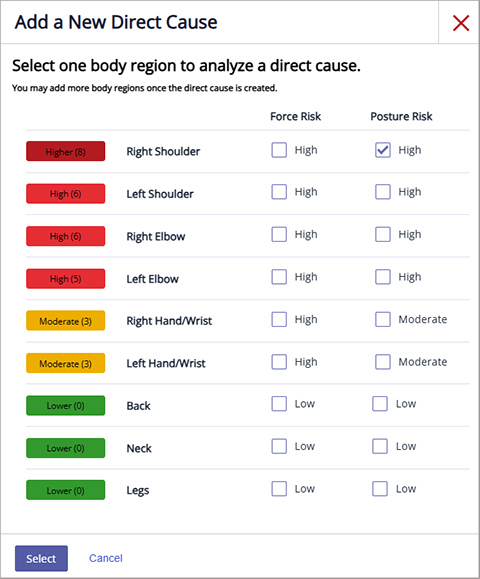The width and height of the screenshot is (480, 579).
Task: Close the Add a New Direct Cause dialog
Action: pyautogui.click(x=461, y=23)
